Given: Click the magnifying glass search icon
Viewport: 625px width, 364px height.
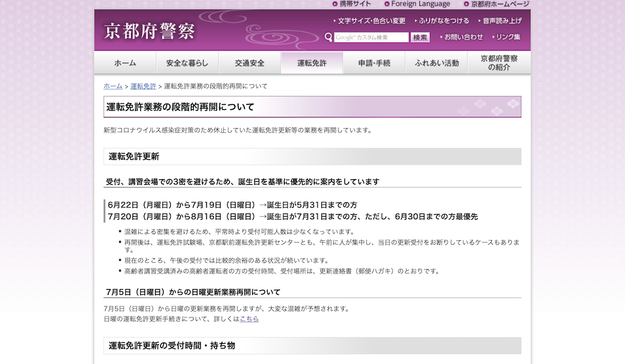Looking at the screenshot, I should pyautogui.click(x=329, y=37).
